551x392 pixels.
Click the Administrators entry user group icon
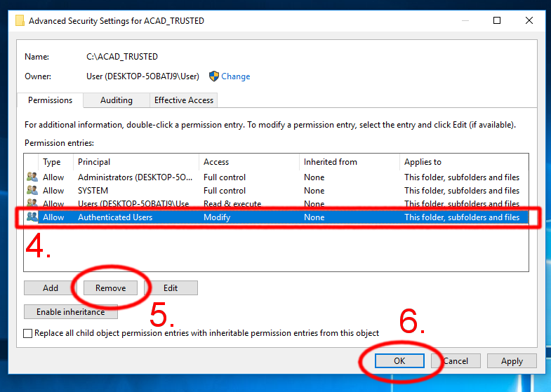click(x=32, y=177)
